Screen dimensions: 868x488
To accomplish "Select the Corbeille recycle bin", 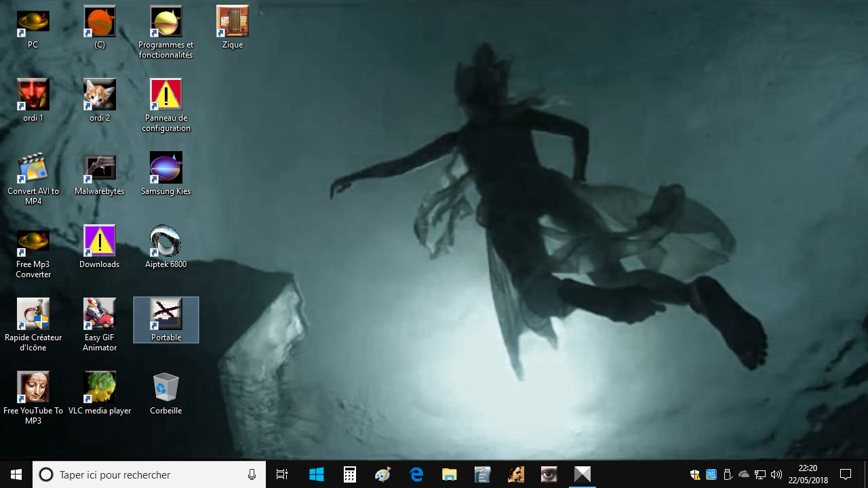I will click(166, 394).
